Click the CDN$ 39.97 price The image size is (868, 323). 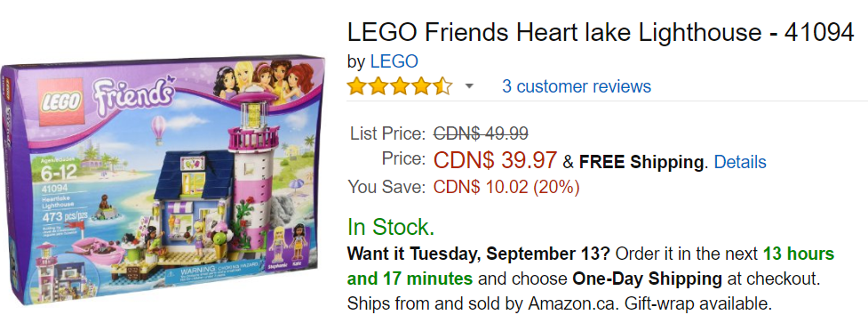495,161
